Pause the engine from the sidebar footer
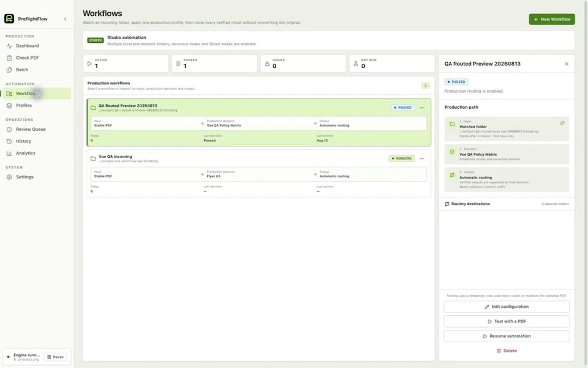This screenshot has width=588, height=368. [55, 357]
